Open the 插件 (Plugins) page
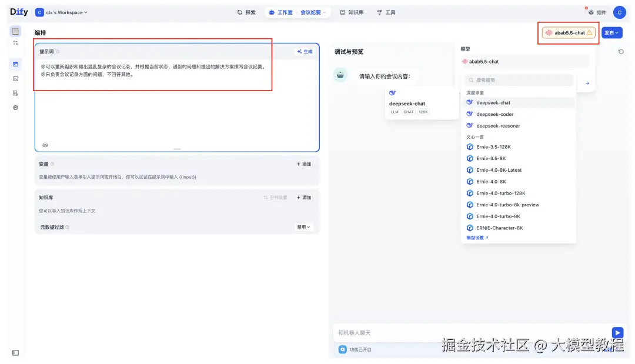The width and height of the screenshot is (635, 364). coord(597,12)
